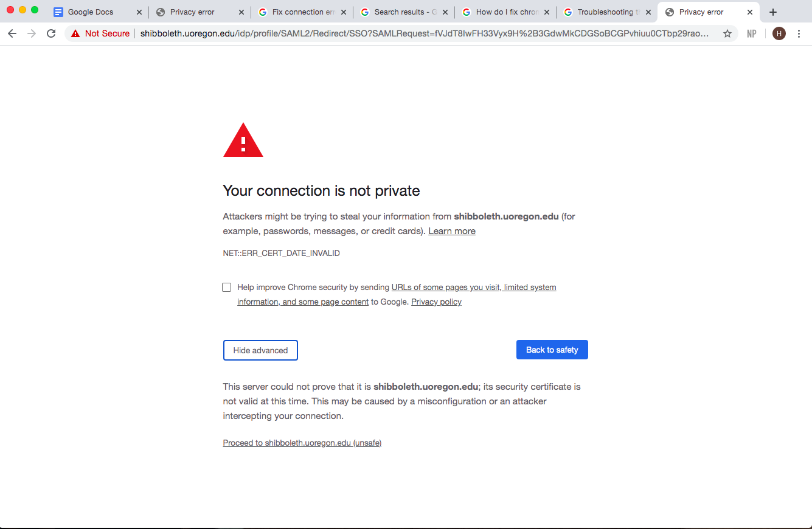Open the profile avatar H
This screenshot has width=812, height=529.
(x=779, y=33)
